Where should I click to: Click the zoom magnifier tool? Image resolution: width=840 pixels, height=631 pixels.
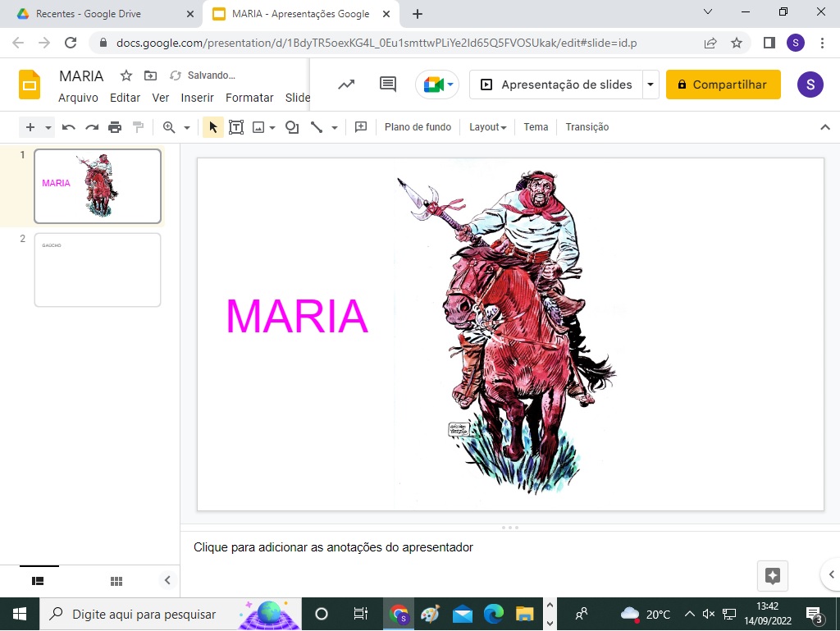169,127
